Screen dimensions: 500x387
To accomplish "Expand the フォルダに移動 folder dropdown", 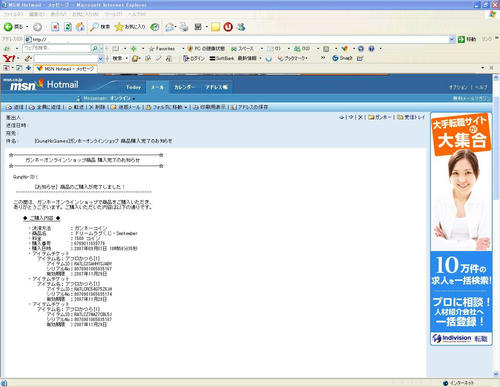I will click(185, 107).
